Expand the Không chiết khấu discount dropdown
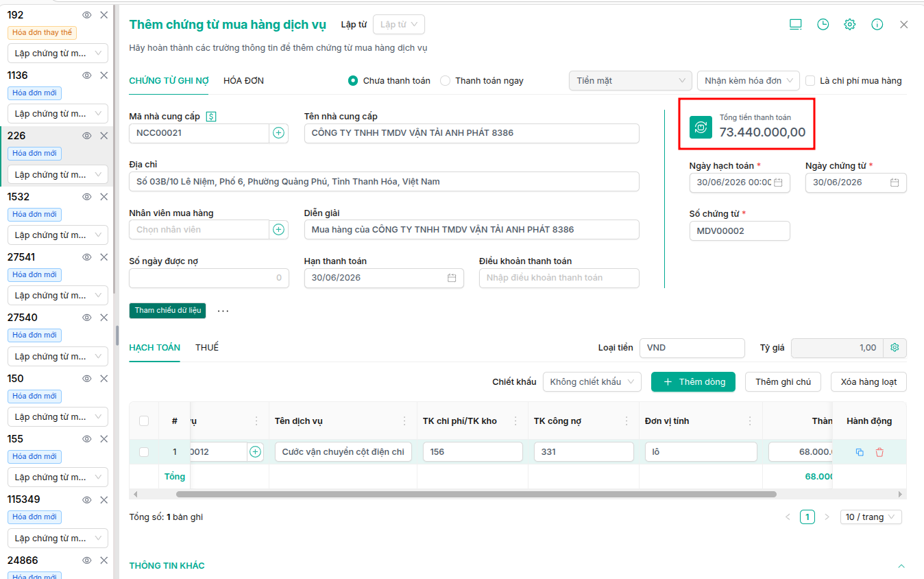 click(592, 382)
